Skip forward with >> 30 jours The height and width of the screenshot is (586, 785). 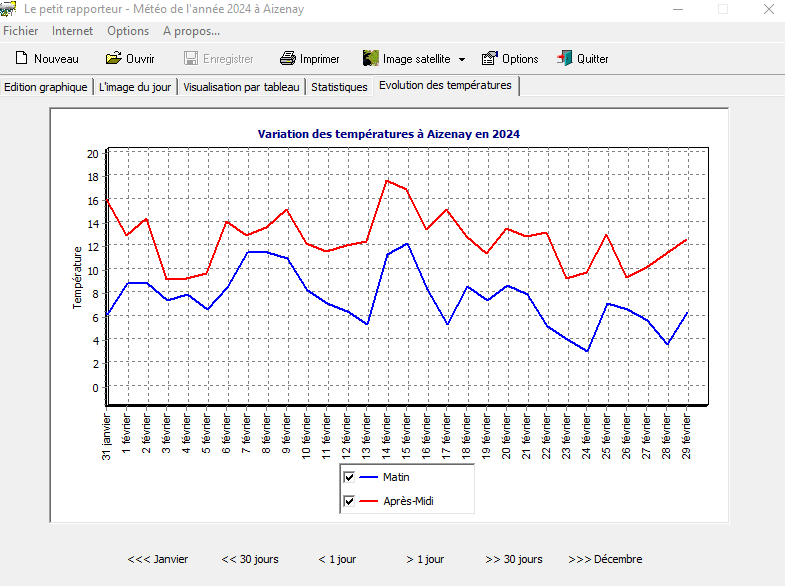click(x=514, y=559)
